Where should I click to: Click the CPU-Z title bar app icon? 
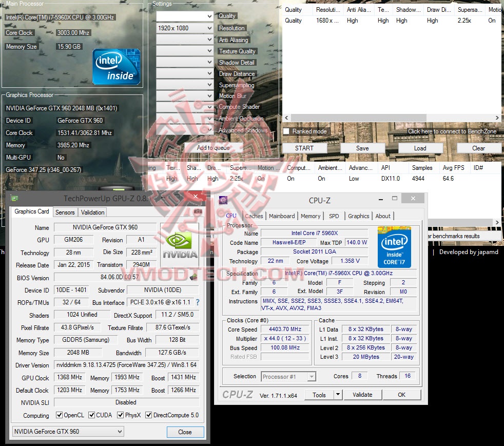223,200
